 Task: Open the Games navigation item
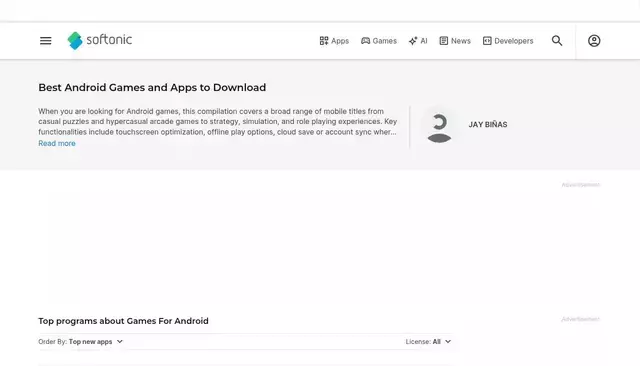pyautogui.click(x=379, y=41)
